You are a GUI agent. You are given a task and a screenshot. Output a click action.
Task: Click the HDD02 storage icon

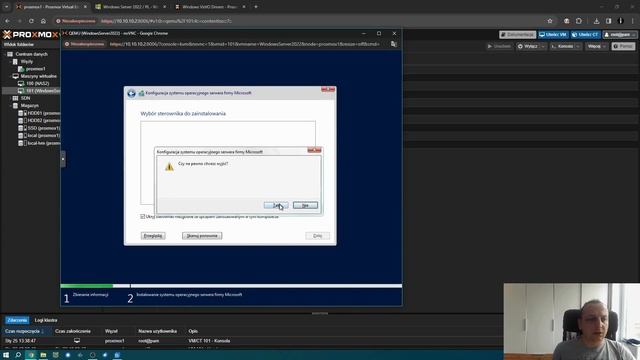[x=22, y=120]
